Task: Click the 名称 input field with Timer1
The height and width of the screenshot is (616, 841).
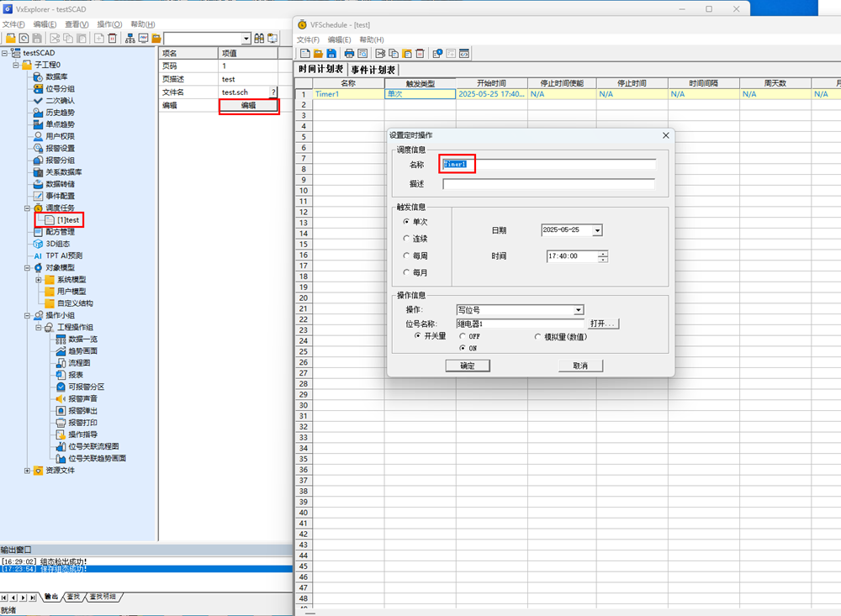Action: (548, 164)
